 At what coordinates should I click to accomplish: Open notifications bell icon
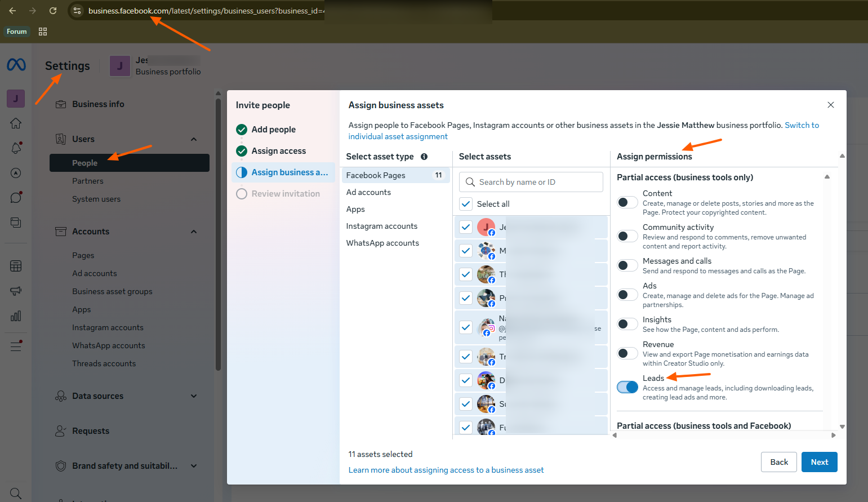[x=16, y=148]
